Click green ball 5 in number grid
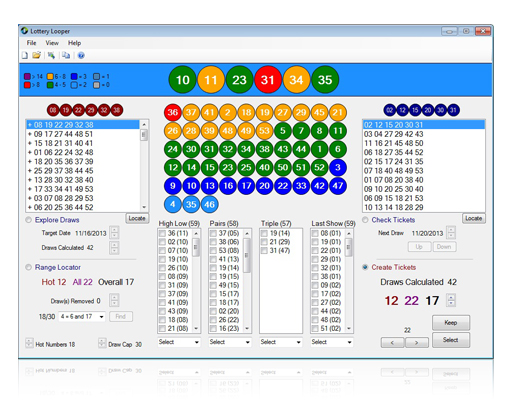 [283, 131]
